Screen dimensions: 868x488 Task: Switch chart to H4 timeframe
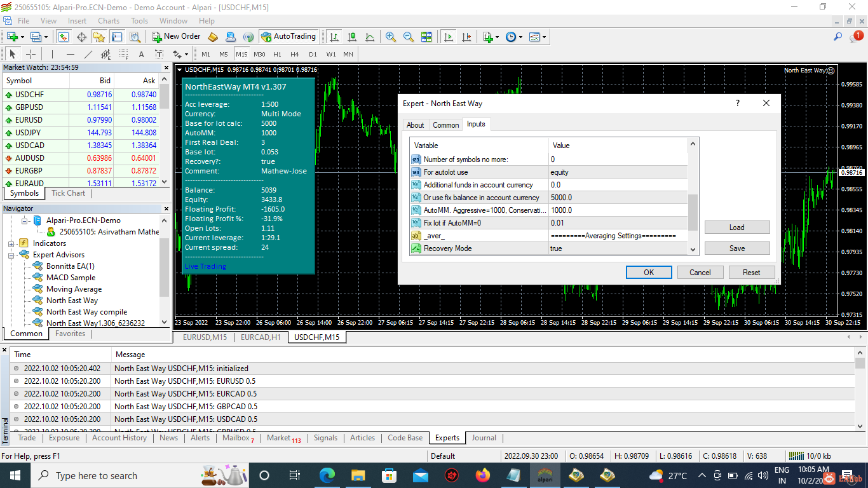[x=295, y=54]
